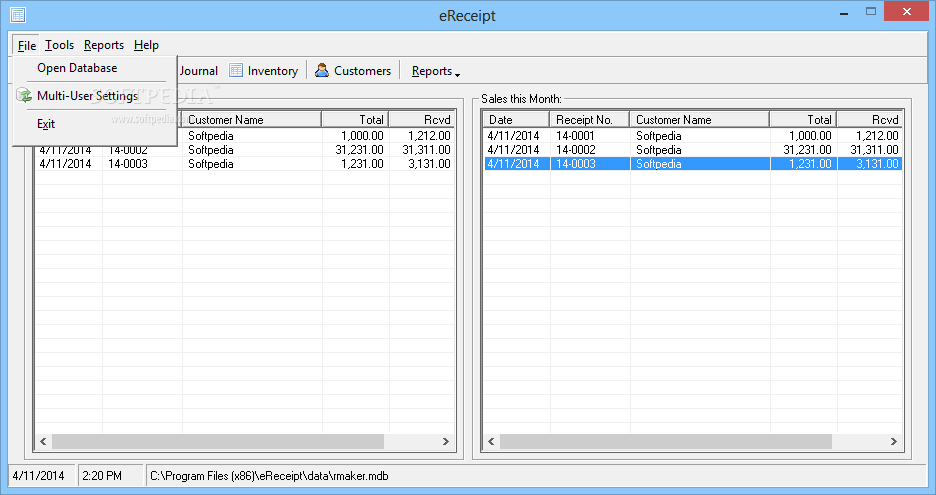Click the database path in status bar
This screenshot has width=936, height=495.
269,476
